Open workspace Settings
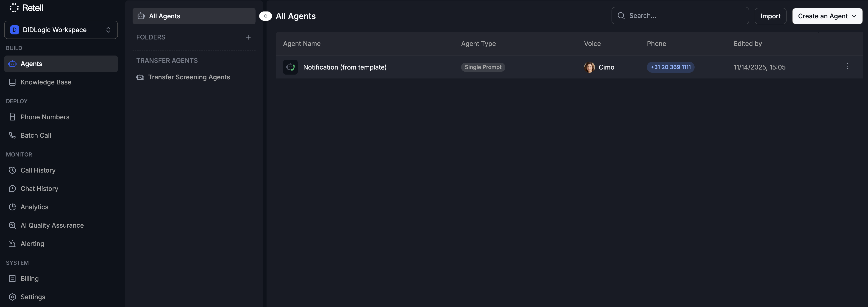Image resolution: width=868 pixels, height=307 pixels. [33, 297]
